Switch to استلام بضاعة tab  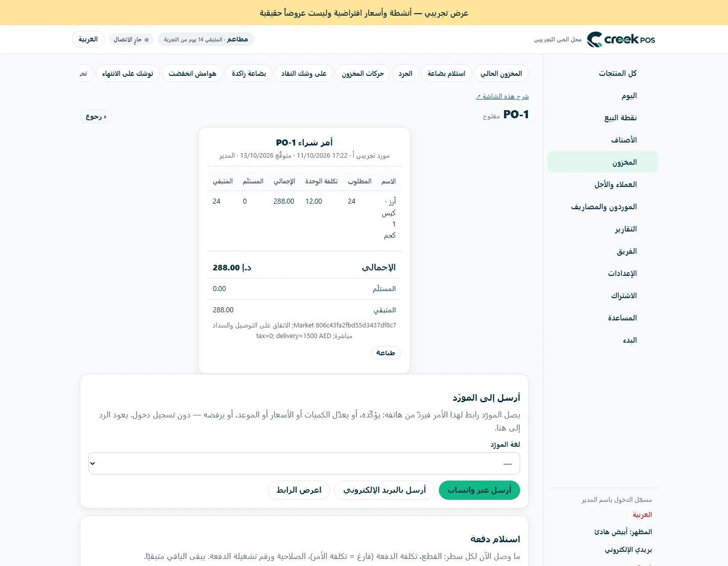pos(446,73)
